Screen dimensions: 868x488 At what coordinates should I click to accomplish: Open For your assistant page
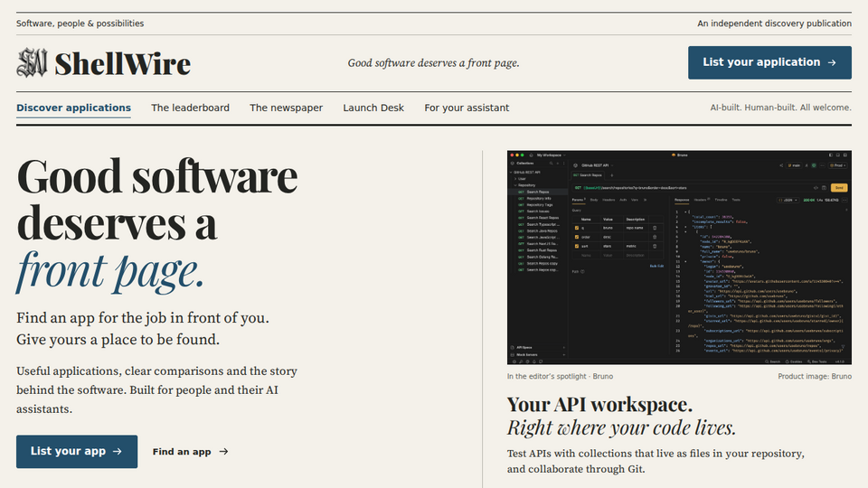[467, 108]
